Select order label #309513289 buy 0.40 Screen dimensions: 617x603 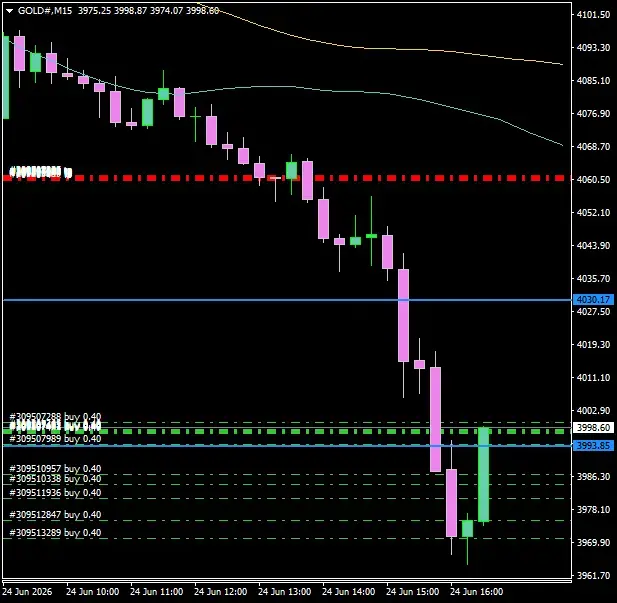pos(55,533)
